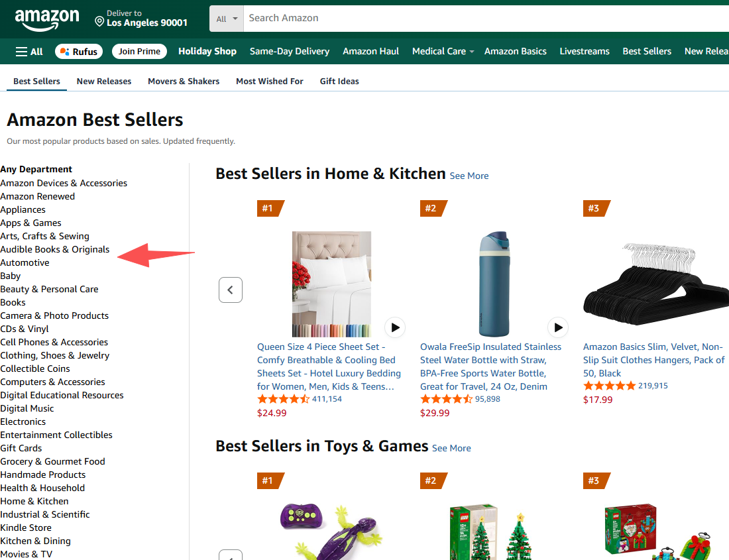Open the Movers & Shakers tab
Image resolution: width=729 pixels, height=560 pixels.
tap(184, 82)
